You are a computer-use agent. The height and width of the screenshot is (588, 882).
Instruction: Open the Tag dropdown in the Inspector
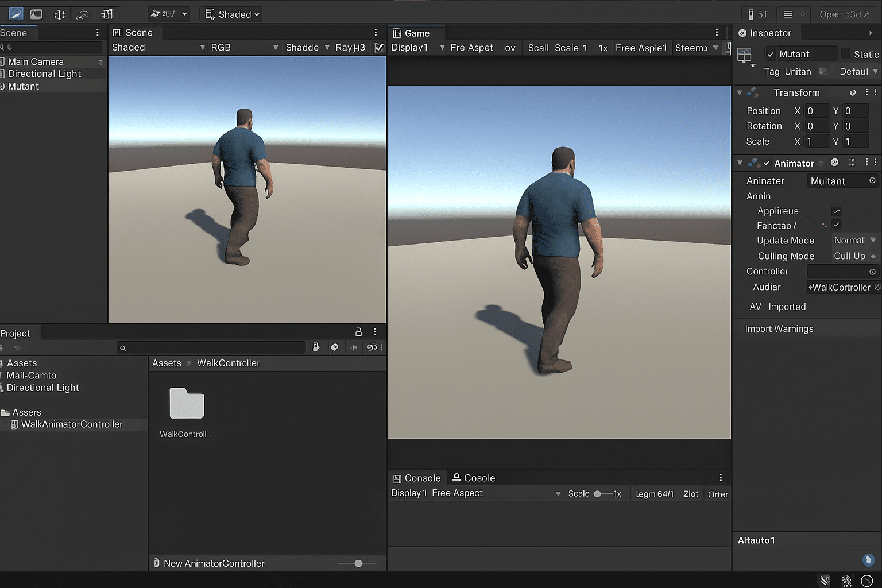point(798,71)
